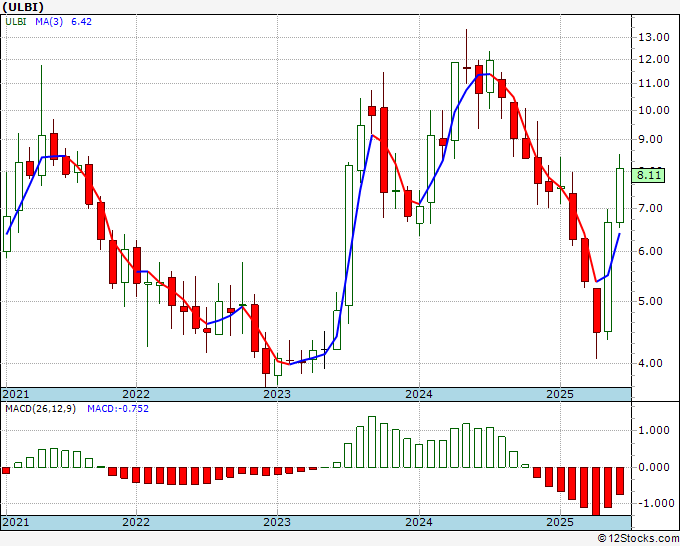Click 2021 on the MACD timeline

[16, 522]
